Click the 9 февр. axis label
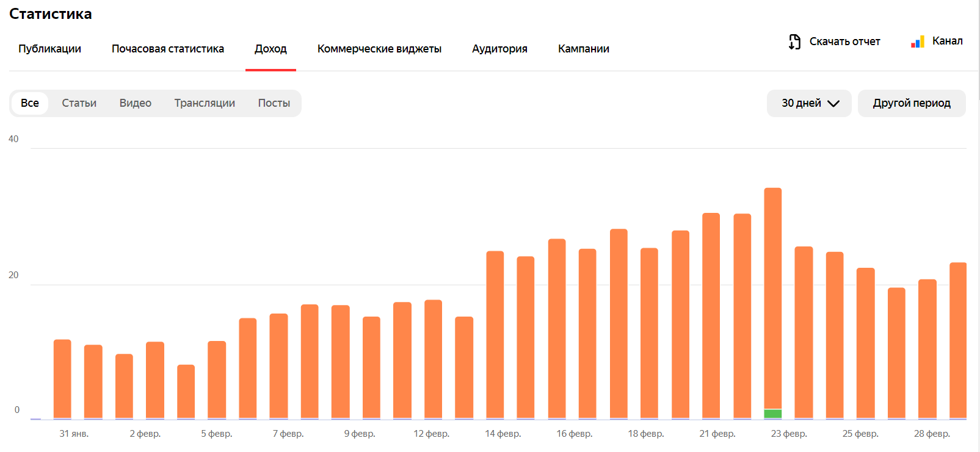 [360, 434]
